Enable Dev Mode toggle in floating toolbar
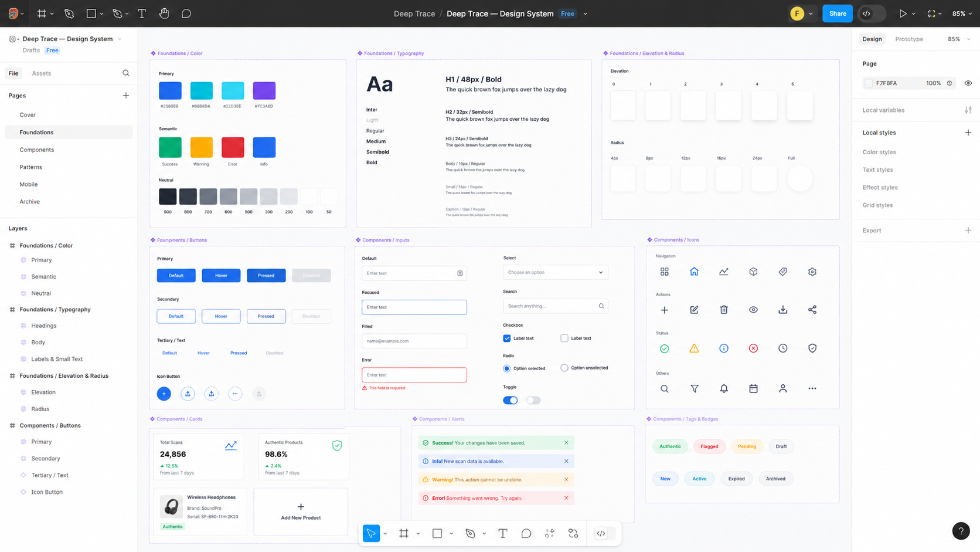This screenshot has height=552, width=980. (605, 533)
